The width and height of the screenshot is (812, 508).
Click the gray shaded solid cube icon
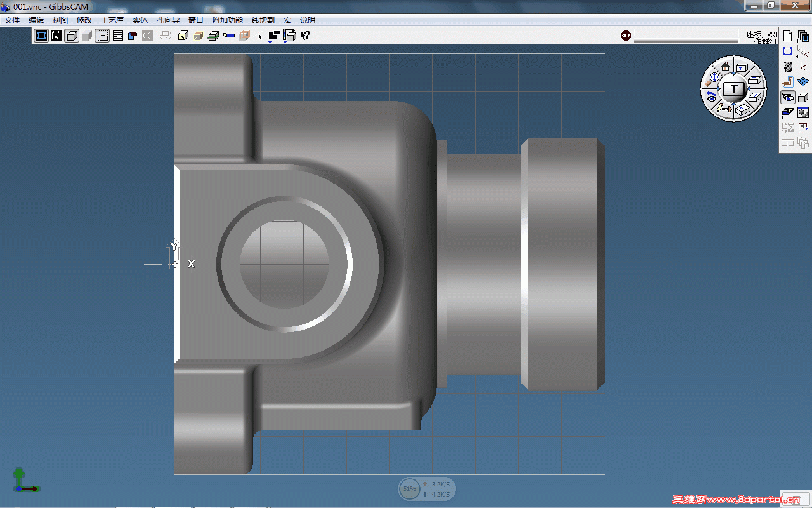coord(87,36)
